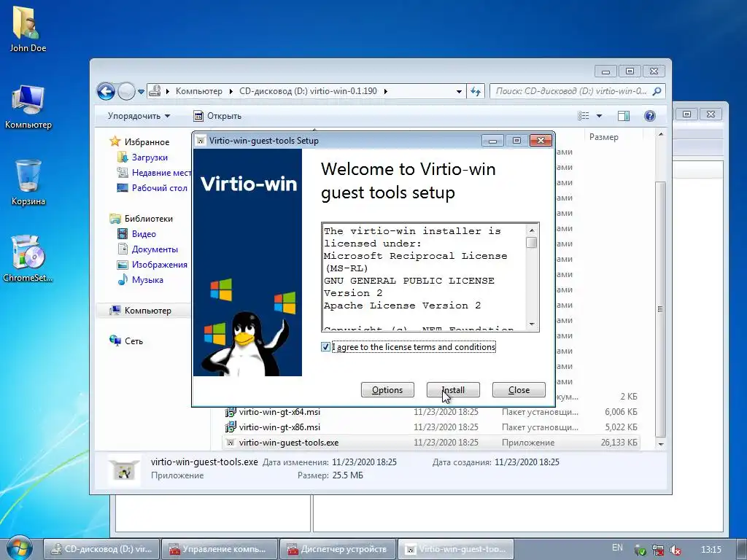
Task: Click the network tray icon
Action: point(658,550)
